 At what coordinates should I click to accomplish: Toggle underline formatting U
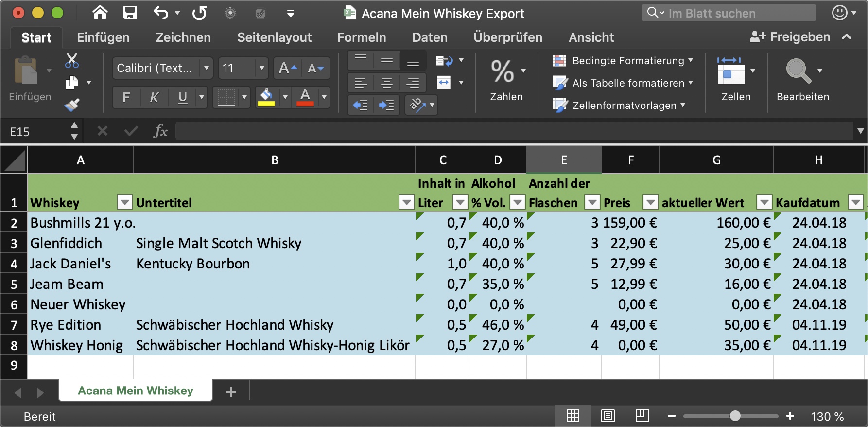pyautogui.click(x=183, y=97)
